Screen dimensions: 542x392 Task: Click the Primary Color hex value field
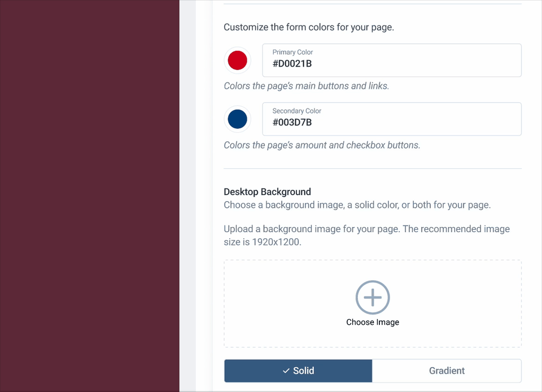(392, 64)
